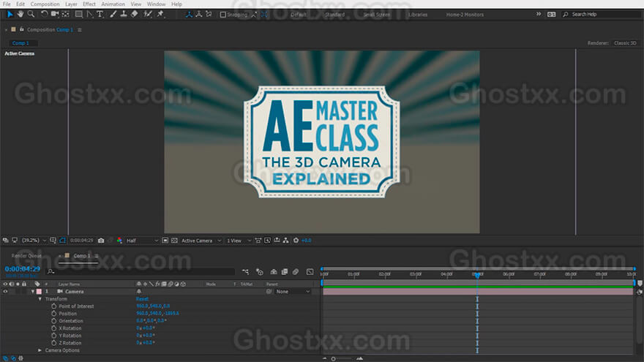Click Reset Exposure icon in viewer

click(296, 241)
